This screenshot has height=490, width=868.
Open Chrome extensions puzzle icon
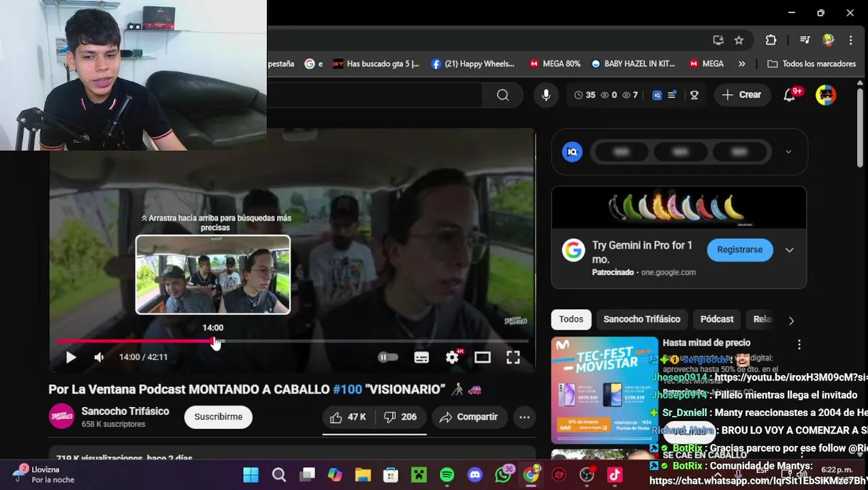(771, 40)
